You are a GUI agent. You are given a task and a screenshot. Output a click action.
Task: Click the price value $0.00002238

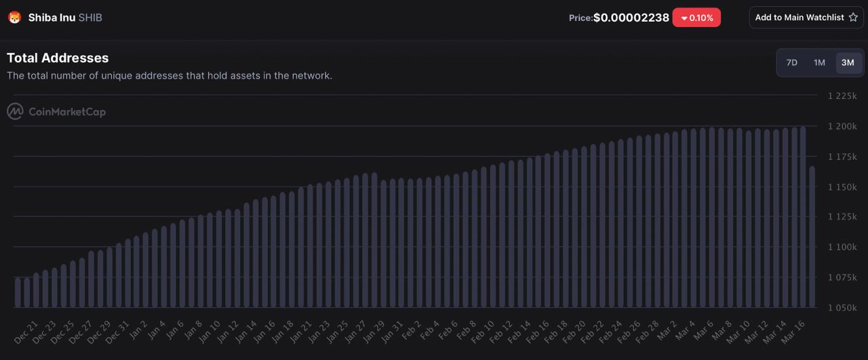tap(631, 18)
